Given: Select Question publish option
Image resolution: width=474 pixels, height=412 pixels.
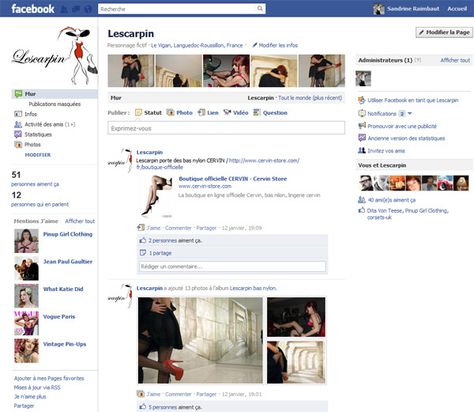Looking at the screenshot, I should pyautogui.click(x=270, y=113).
